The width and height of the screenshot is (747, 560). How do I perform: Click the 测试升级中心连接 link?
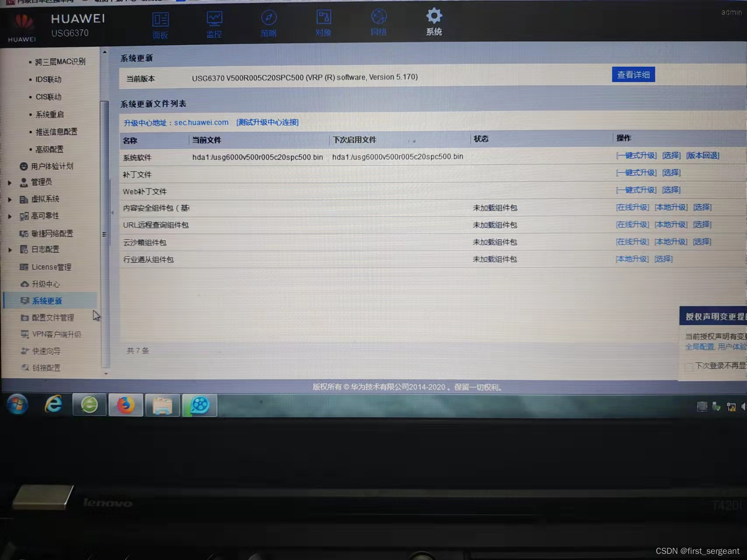click(x=267, y=122)
